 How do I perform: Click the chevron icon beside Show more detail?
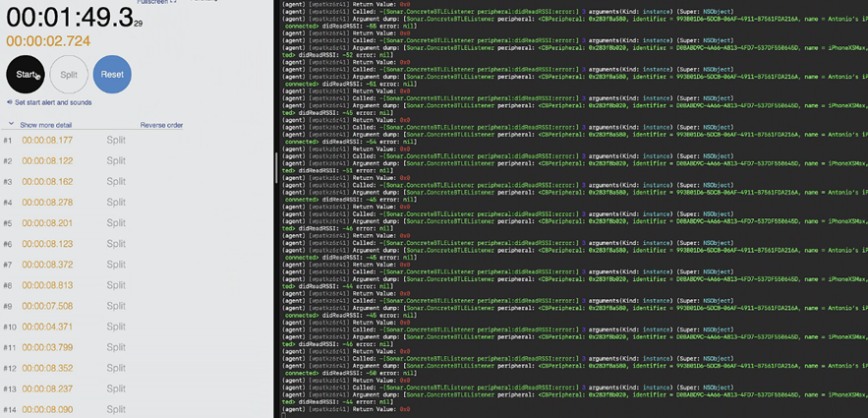point(11,124)
